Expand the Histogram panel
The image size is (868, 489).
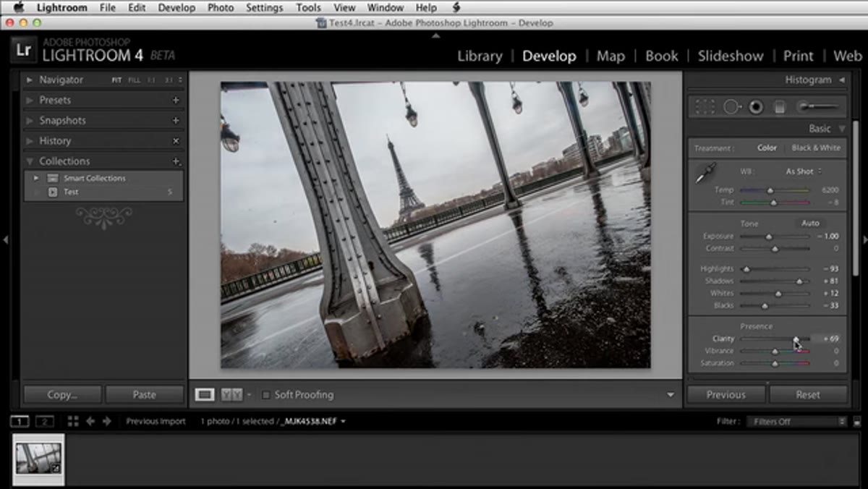[x=842, y=80]
